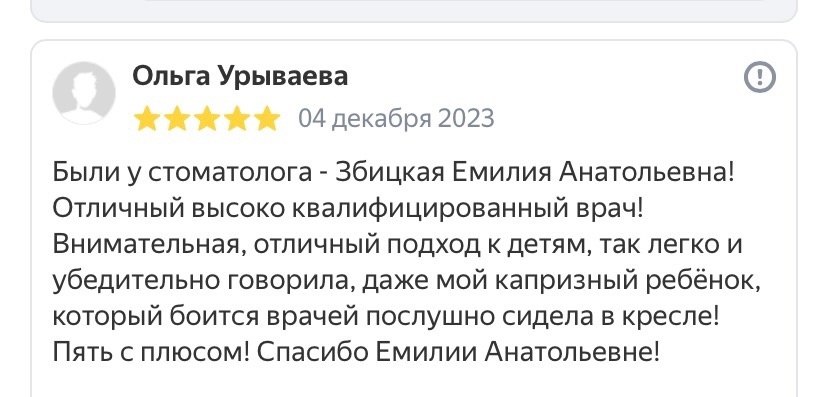
Task: Click the word 'кресле!' in review text
Action: 670,317
